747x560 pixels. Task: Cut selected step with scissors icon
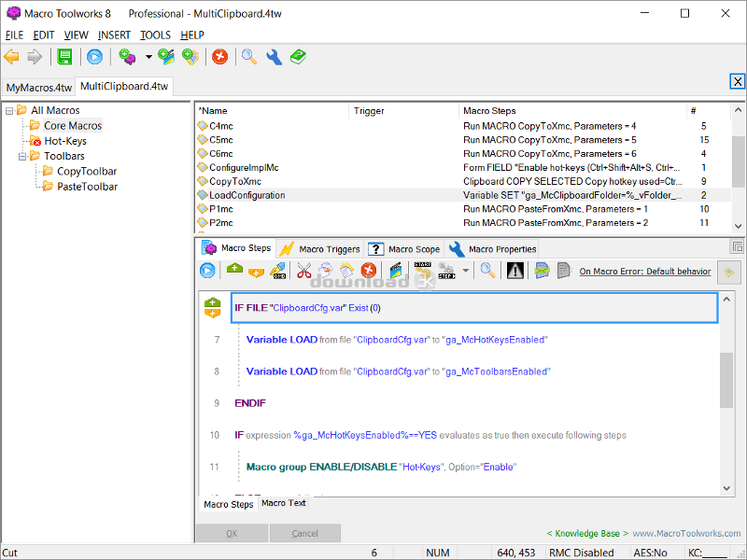(303, 271)
